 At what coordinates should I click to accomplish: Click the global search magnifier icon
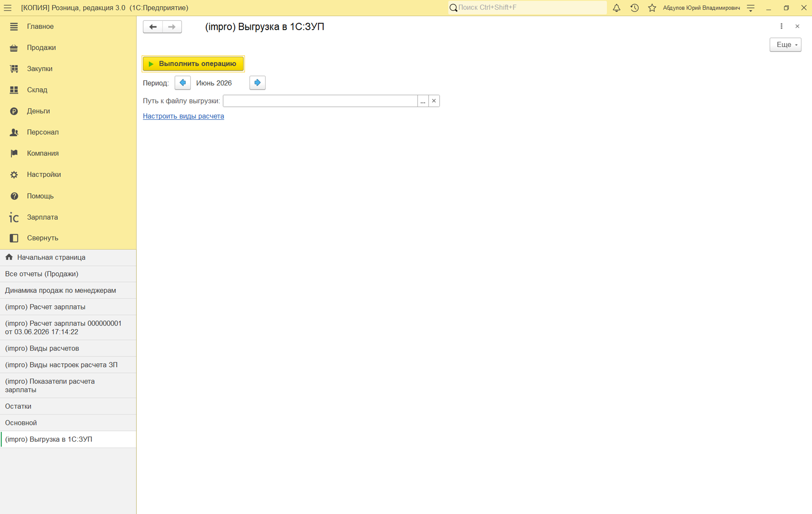454,8
